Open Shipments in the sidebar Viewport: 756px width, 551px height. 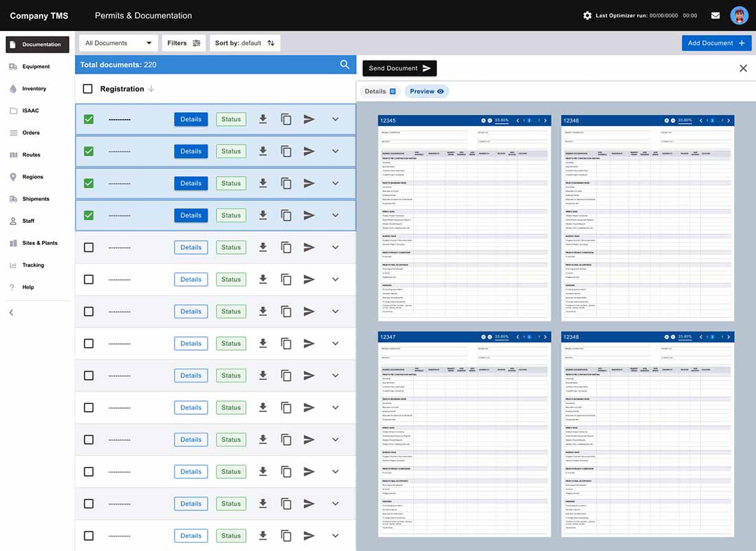click(x=36, y=199)
